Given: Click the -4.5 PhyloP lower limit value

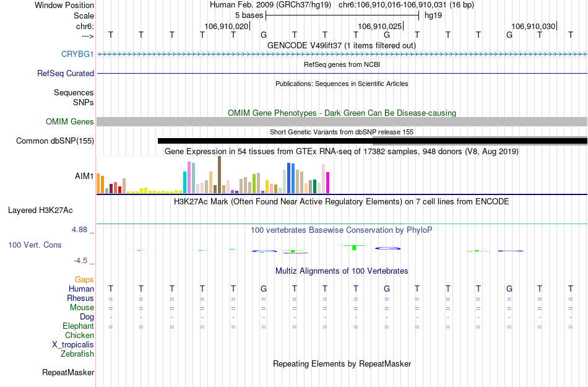Looking at the screenshot, I should 80,260.
